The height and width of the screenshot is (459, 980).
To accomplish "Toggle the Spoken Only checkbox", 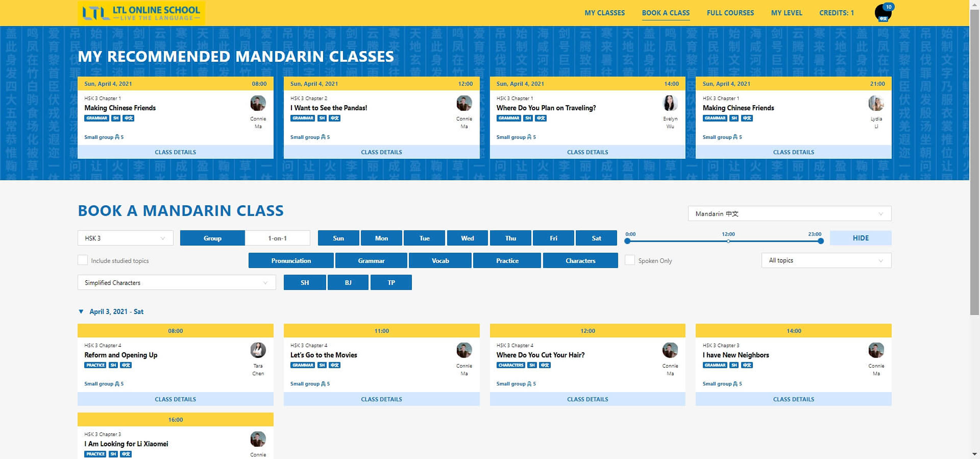I will (x=629, y=260).
